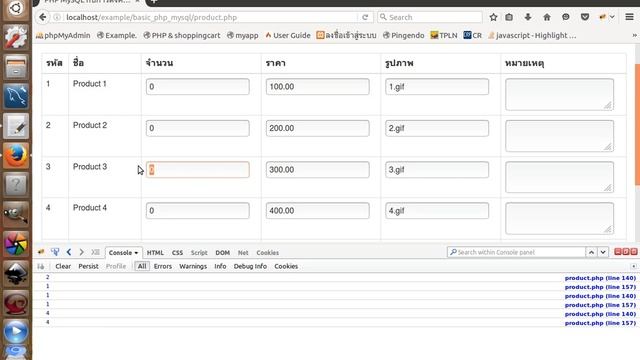Open the chat smiley icon in toolbar
This screenshot has width=640, height=360.
tap(566, 17)
